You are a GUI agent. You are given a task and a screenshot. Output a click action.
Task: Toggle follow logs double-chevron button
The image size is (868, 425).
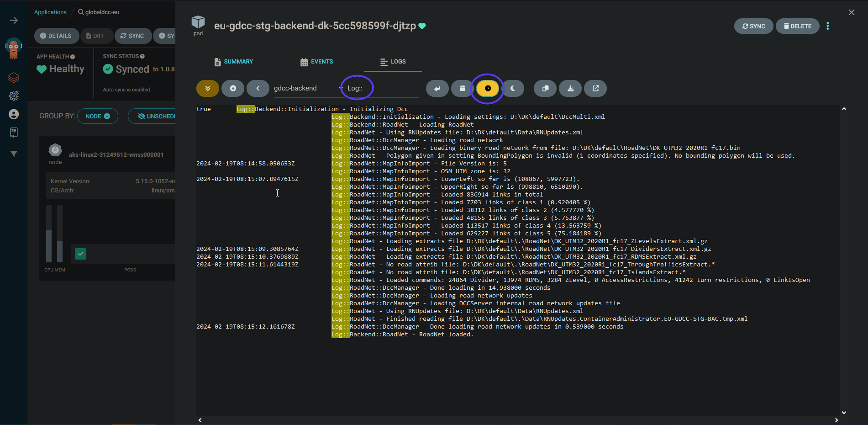[208, 88]
